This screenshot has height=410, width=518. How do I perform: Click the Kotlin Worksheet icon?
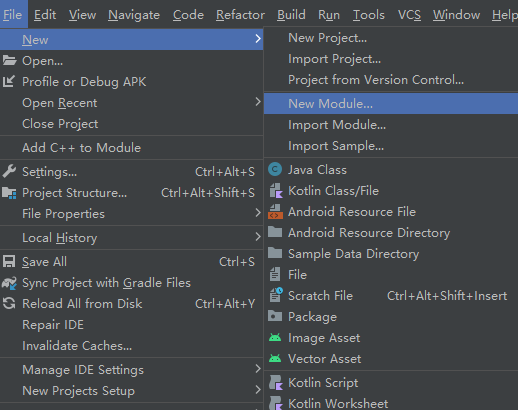coord(276,403)
